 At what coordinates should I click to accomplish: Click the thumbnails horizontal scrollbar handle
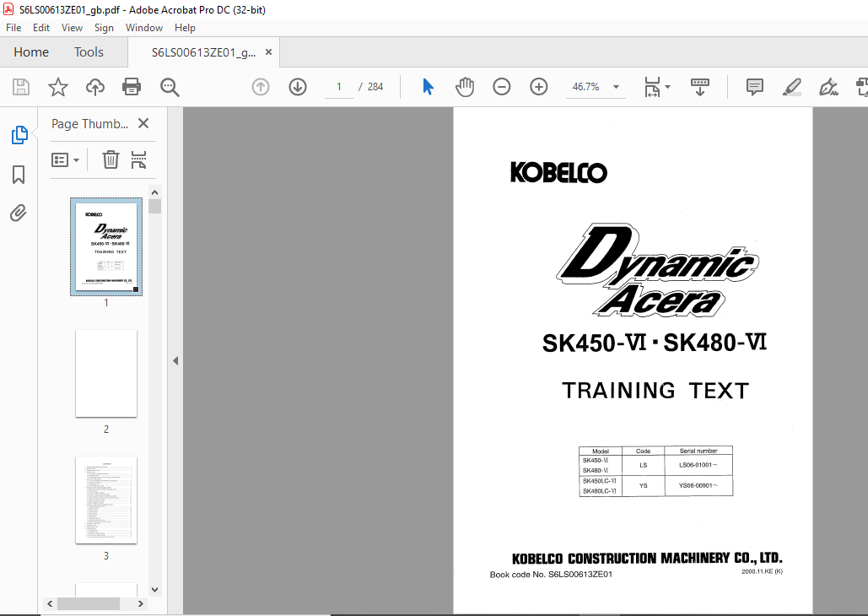coord(89,603)
